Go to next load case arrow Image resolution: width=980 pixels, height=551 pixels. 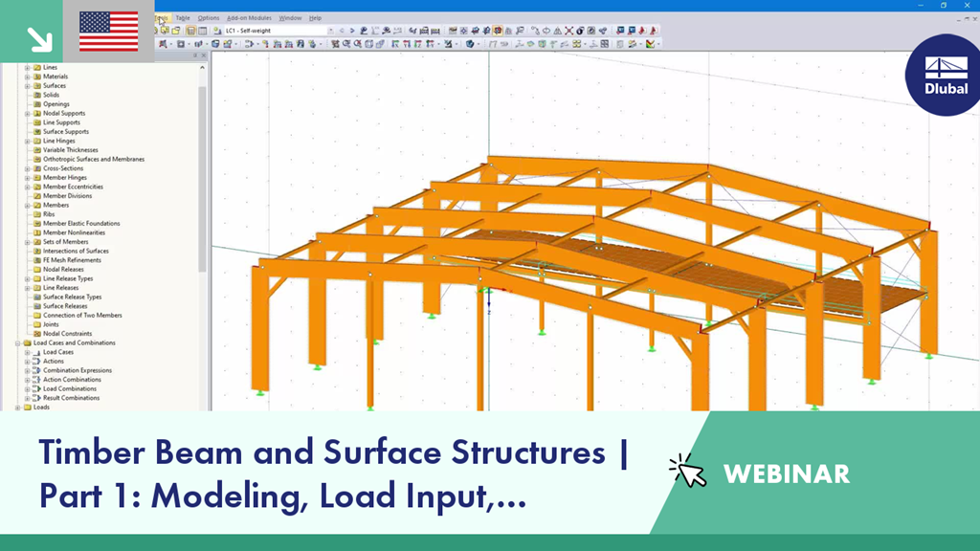[352, 30]
